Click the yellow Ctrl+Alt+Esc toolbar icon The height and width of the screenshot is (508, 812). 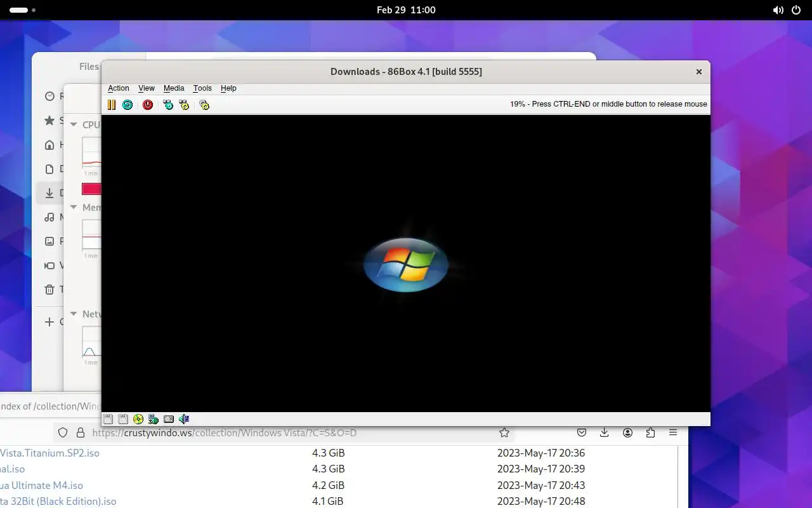(x=184, y=105)
